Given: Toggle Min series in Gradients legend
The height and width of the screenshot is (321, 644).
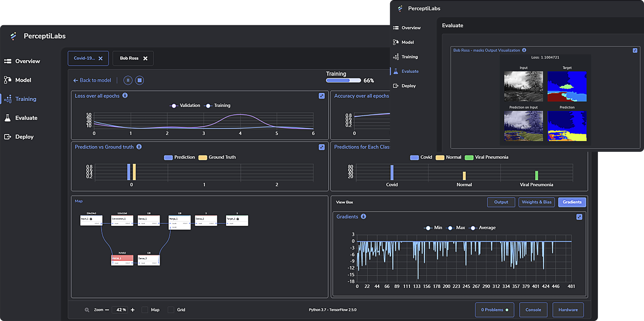Looking at the screenshot, I should click(433, 228).
